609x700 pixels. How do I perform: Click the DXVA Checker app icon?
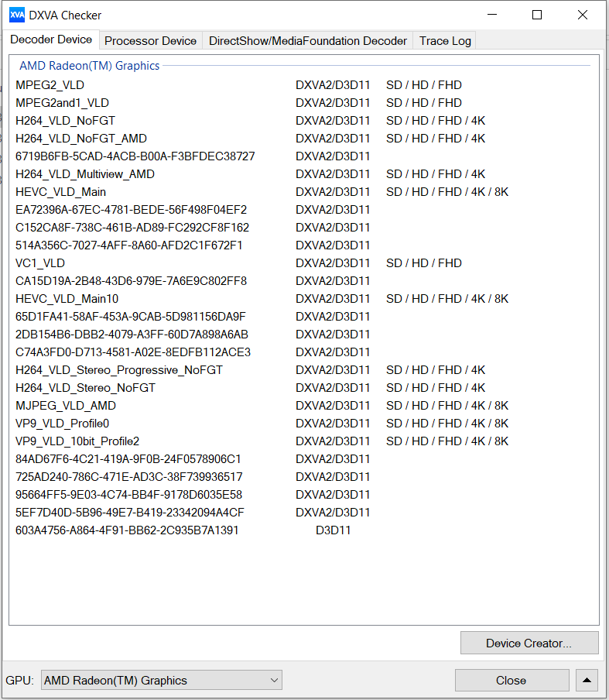point(16,15)
